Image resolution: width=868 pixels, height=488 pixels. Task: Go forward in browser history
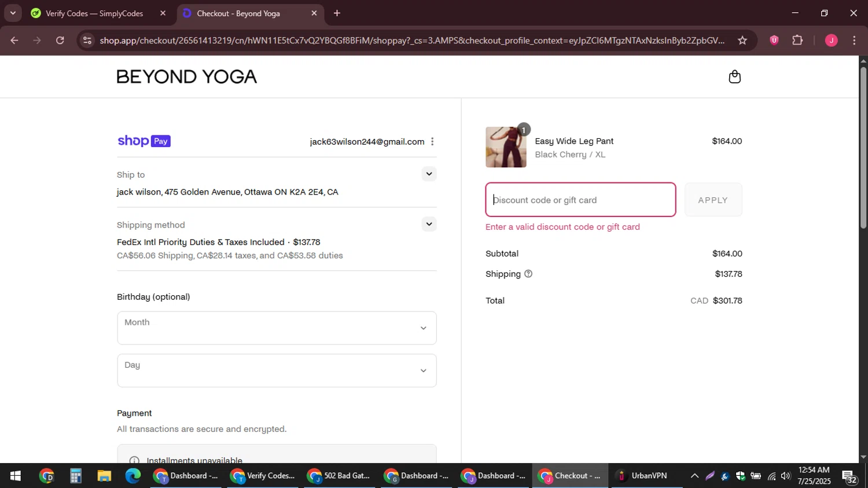[37, 41]
